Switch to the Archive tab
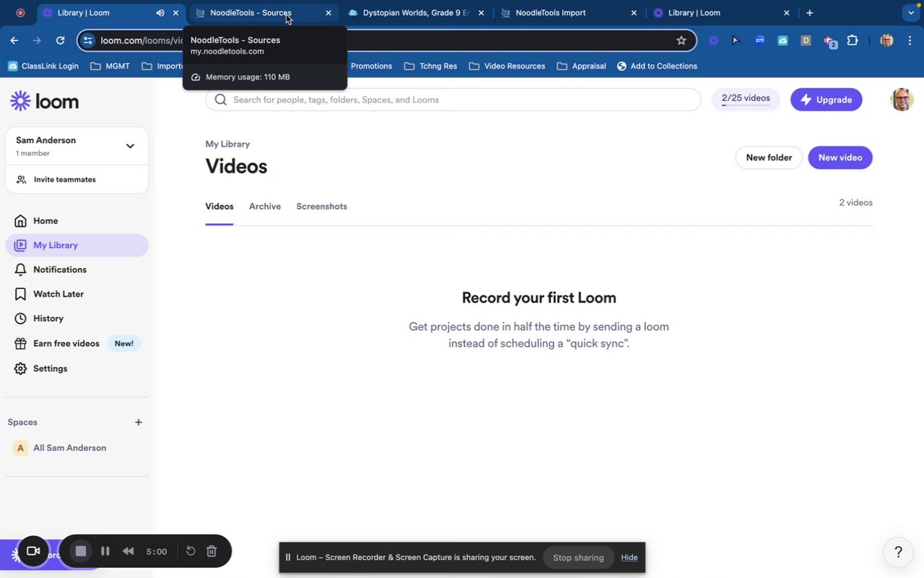 [x=265, y=207]
